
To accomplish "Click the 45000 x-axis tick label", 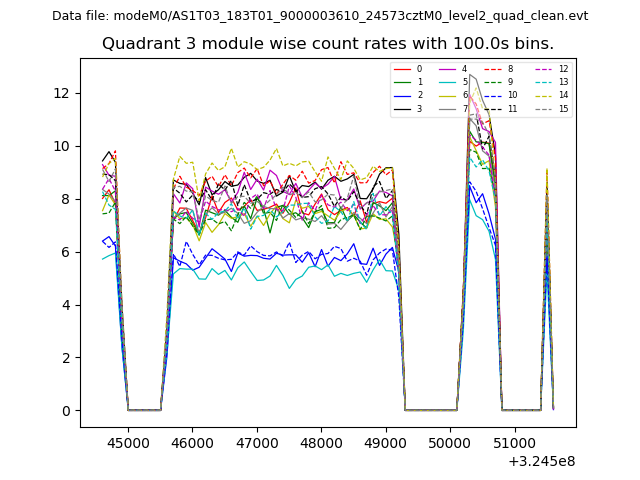I will click(x=127, y=441).
